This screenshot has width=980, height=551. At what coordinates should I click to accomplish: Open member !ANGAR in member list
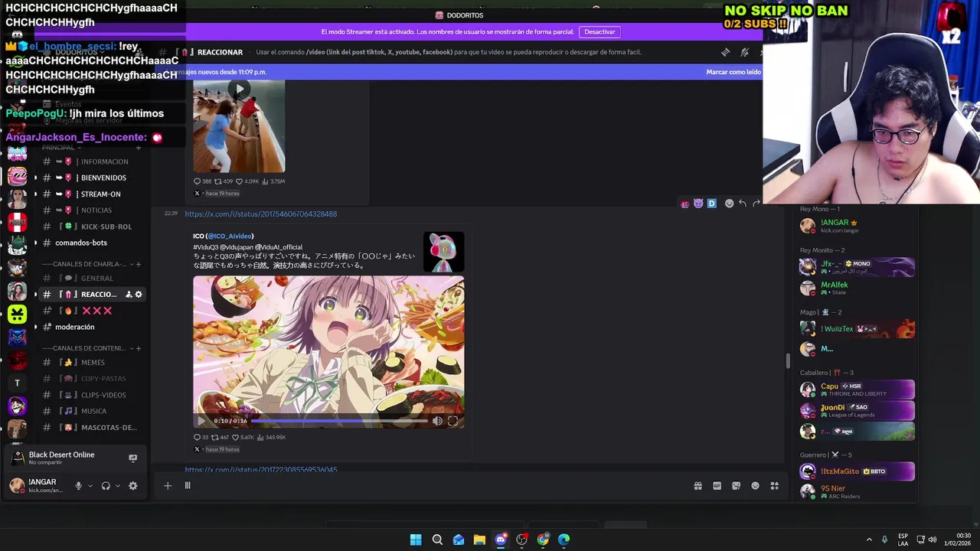(857, 225)
